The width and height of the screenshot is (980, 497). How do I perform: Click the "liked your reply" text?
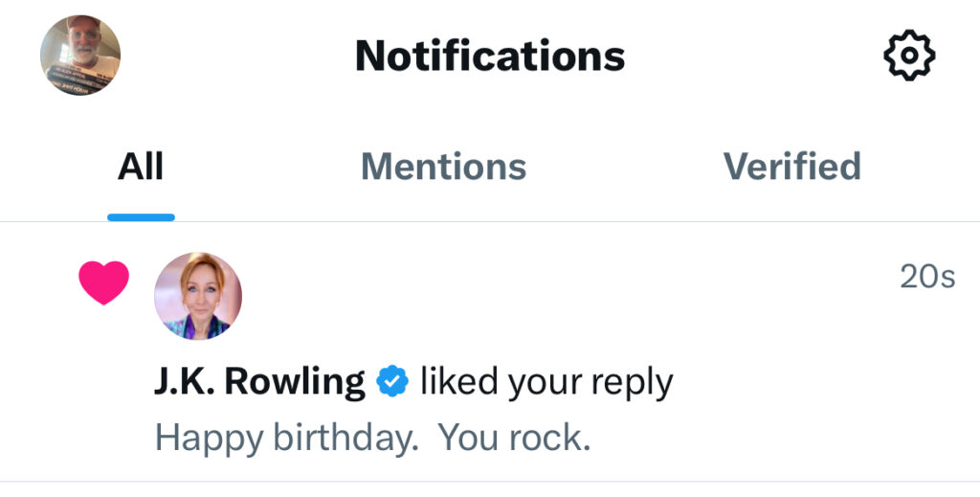(546, 381)
